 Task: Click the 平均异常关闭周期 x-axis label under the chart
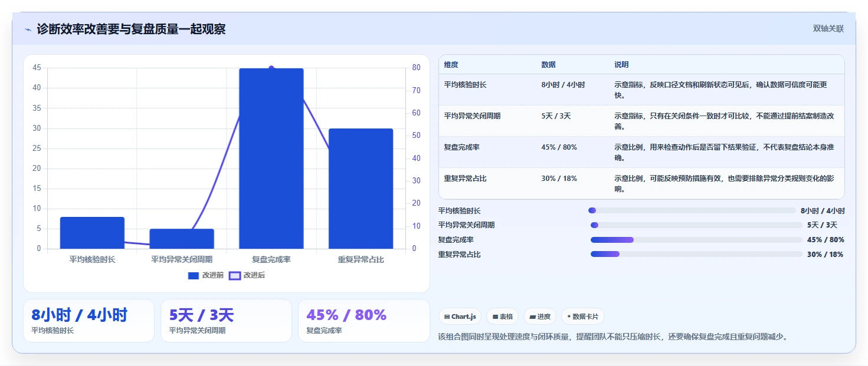(182, 259)
